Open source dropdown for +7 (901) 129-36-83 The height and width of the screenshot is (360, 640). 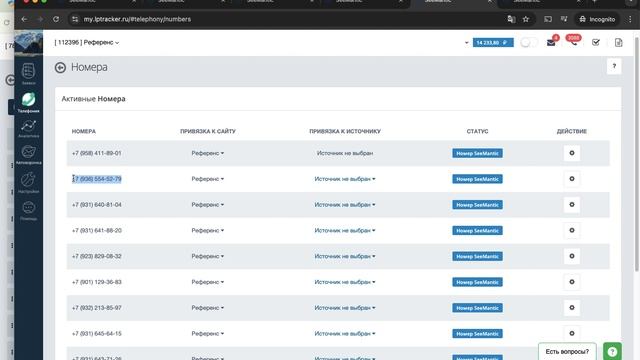coord(345,282)
